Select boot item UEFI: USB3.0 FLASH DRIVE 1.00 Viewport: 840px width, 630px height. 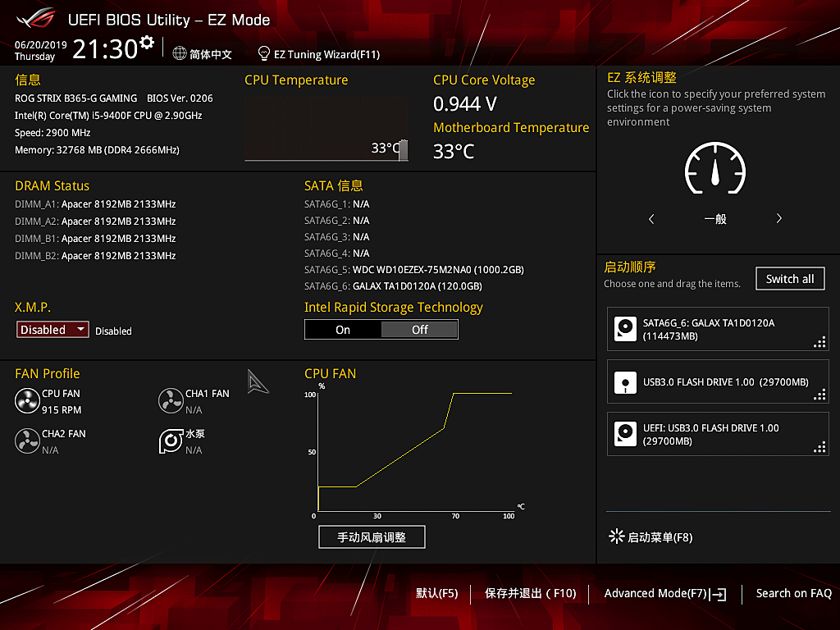point(718,434)
